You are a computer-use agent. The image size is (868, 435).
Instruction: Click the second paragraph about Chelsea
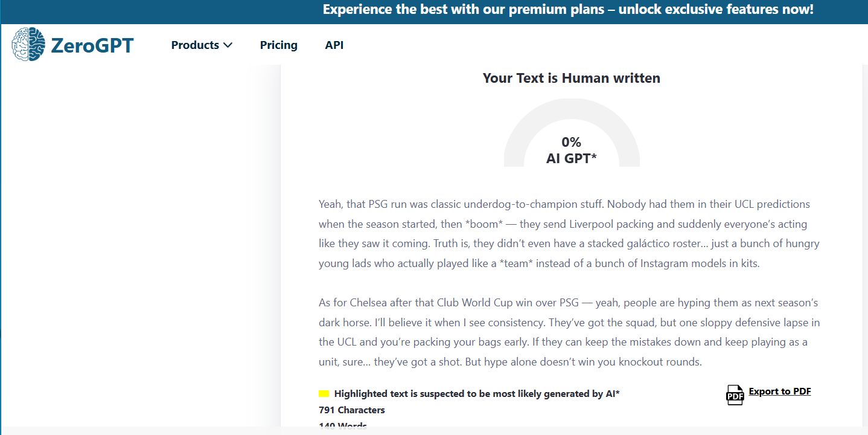569,332
